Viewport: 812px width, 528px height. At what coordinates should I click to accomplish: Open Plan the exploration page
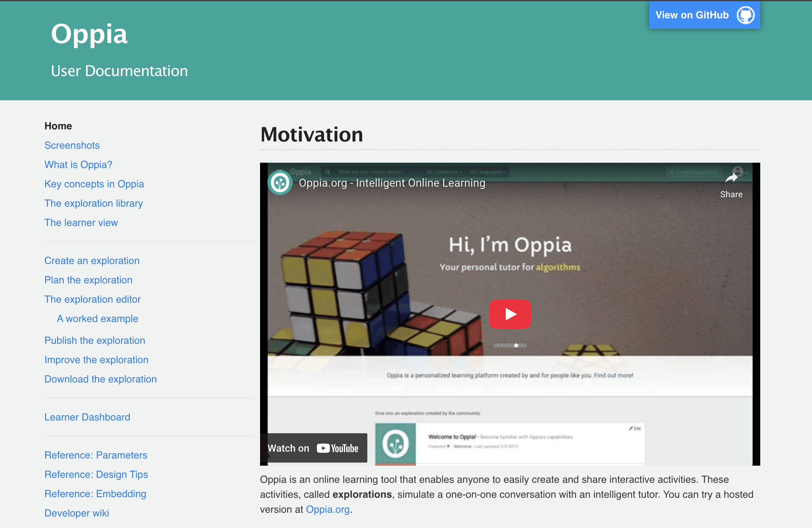(88, 280)
